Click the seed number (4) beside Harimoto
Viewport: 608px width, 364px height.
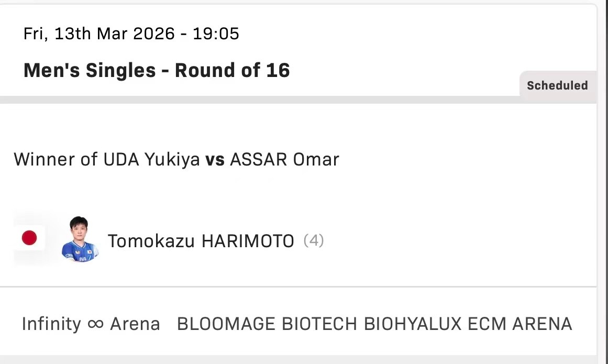click(x=314, y=241)
